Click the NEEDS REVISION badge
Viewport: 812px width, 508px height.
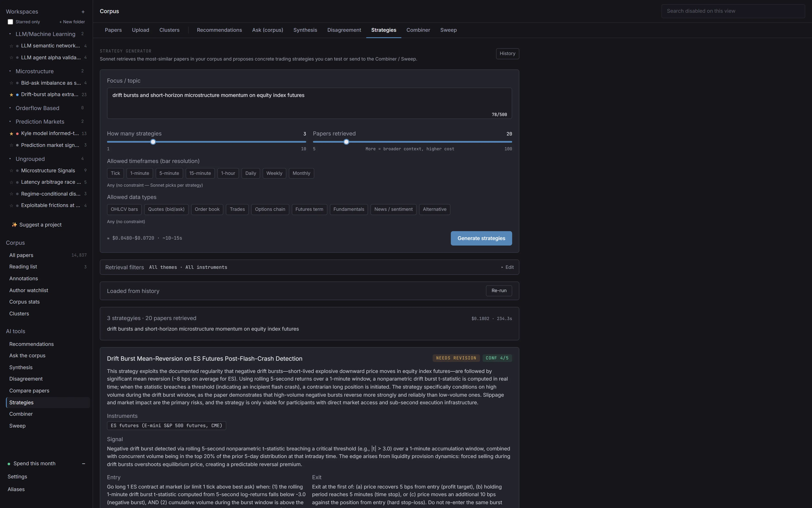(x=456, y=358)
